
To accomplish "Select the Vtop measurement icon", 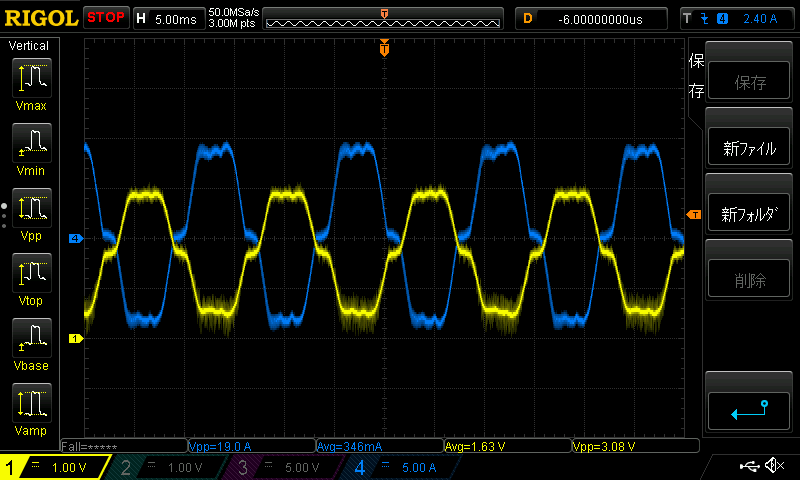I will click(x=31, y=273).
